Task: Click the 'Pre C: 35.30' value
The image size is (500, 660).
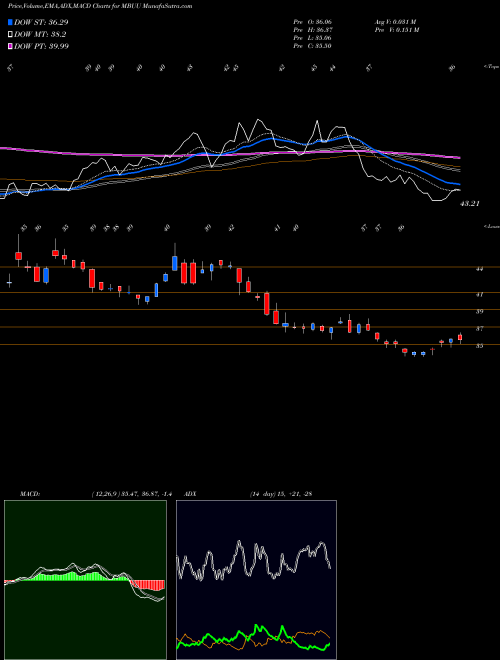Action: pyautogui.click(x=313, y=46)
